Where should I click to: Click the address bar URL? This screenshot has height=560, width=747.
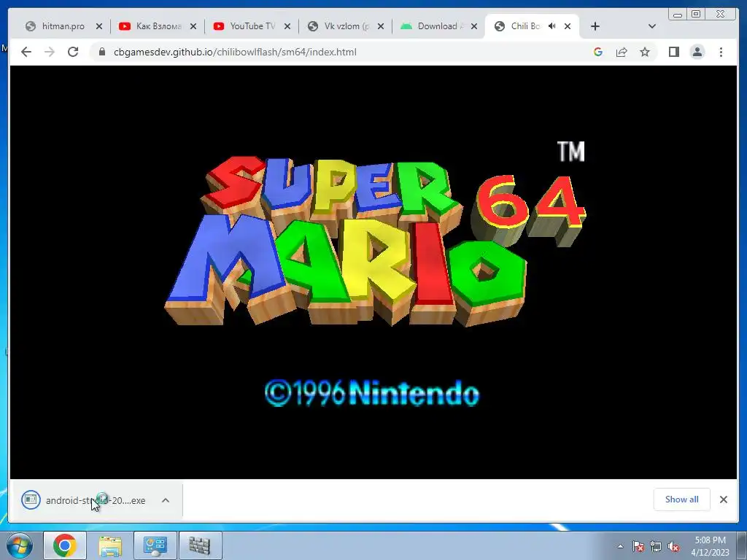[235, 52]
